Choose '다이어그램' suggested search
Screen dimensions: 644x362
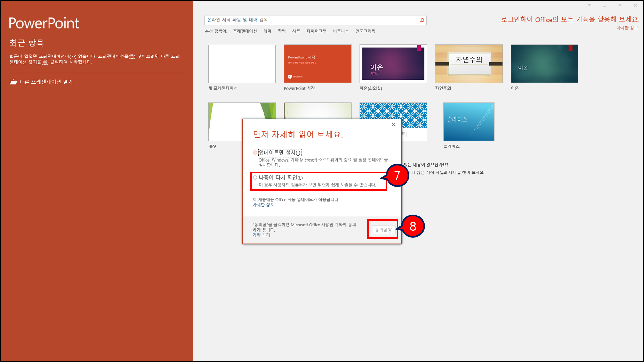[316, 31]
